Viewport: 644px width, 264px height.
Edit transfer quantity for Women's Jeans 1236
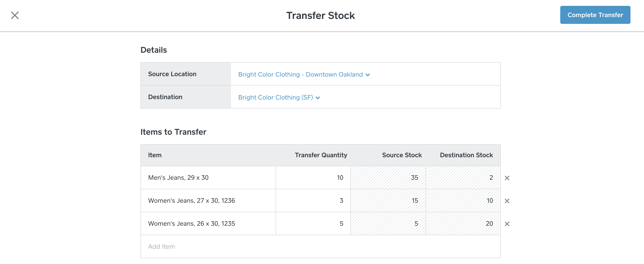(313, 201)
